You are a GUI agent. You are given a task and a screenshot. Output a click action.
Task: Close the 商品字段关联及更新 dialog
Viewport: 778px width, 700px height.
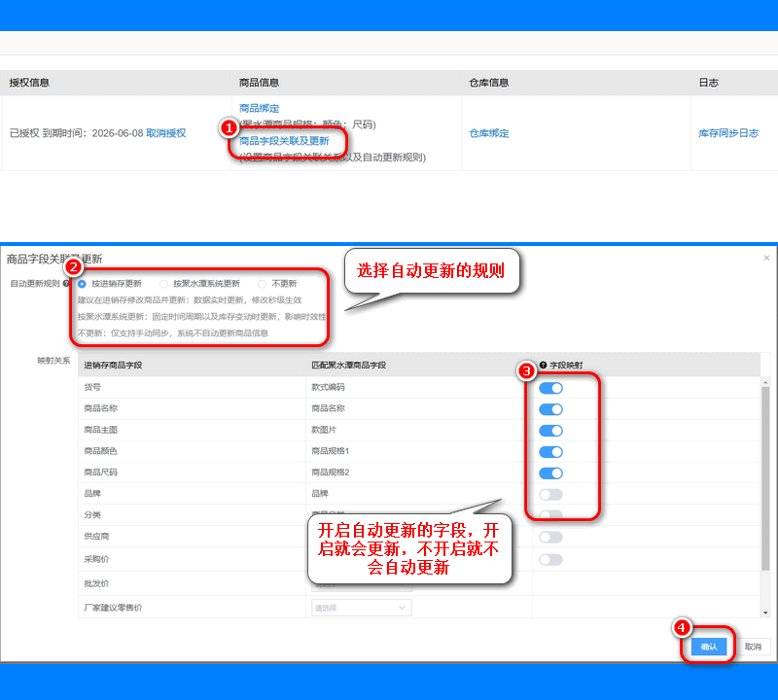766,257
